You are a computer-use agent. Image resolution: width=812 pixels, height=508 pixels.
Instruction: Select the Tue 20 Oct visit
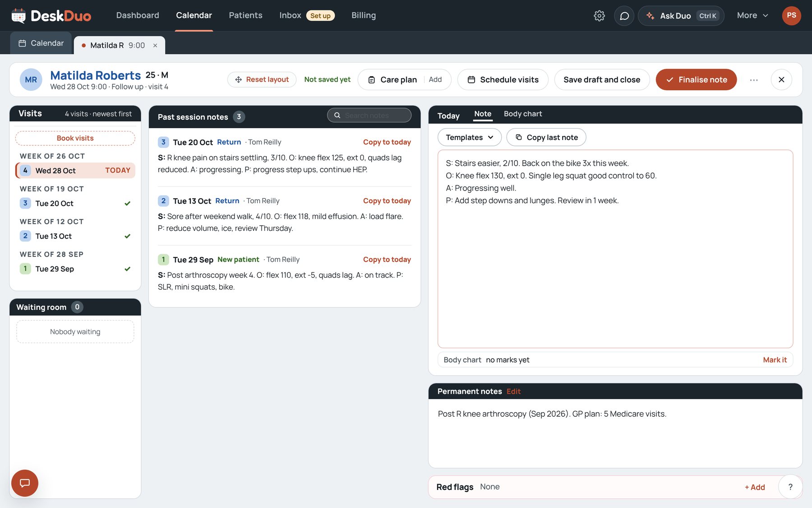(75, 204)
